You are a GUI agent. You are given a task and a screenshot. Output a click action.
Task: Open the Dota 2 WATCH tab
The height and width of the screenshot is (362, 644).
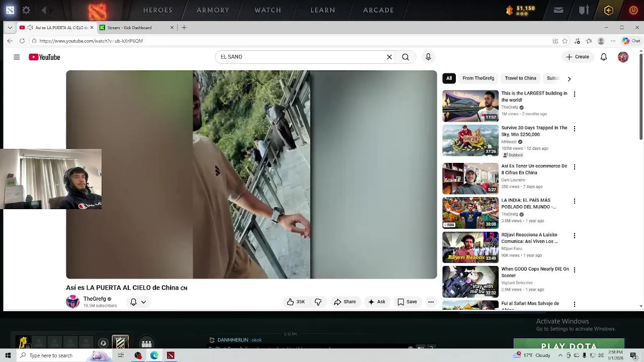click(268, 10)
